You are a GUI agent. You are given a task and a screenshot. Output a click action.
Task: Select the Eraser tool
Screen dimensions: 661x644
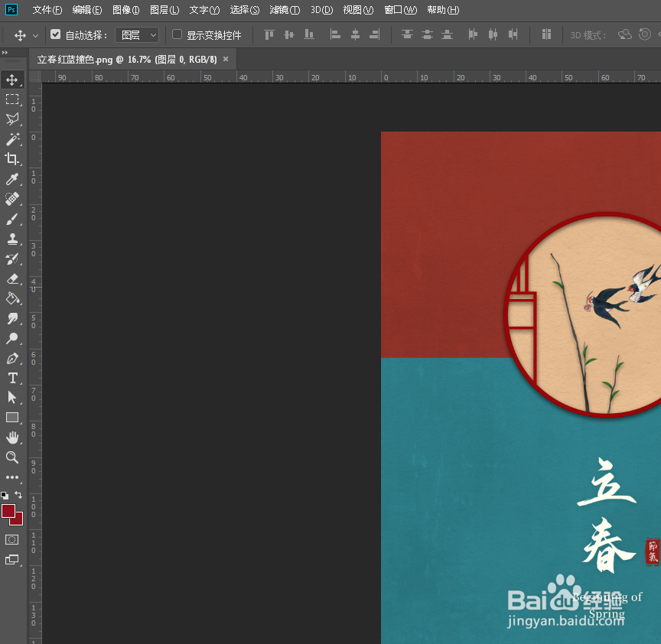pos(12,278)
